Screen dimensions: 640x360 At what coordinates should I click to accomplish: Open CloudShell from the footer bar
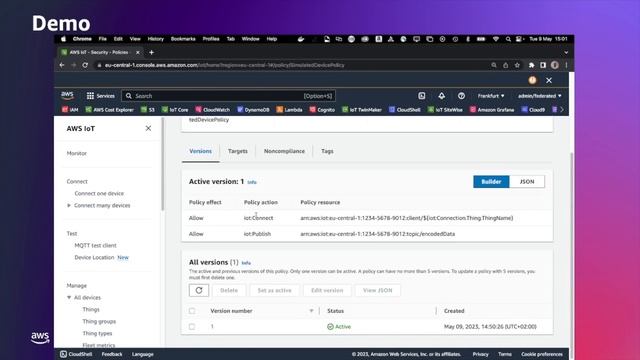[x=76, y=354]
